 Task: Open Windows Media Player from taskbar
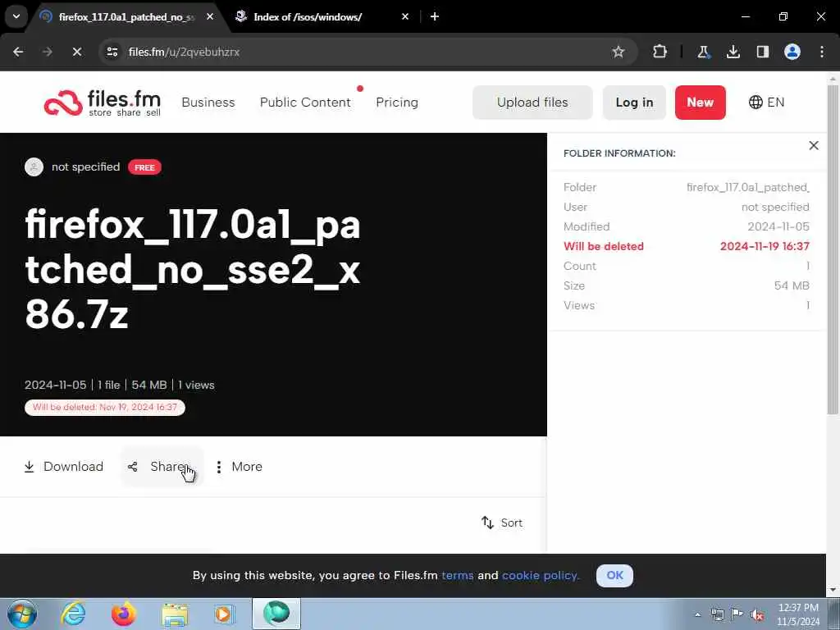[224, 614]
